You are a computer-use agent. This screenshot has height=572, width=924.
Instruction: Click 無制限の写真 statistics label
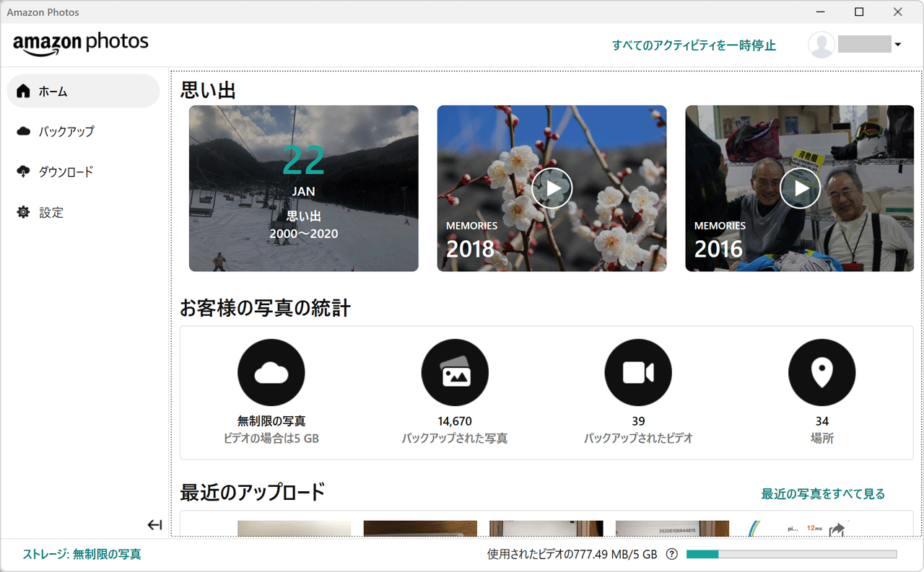(x=271, y=421)
